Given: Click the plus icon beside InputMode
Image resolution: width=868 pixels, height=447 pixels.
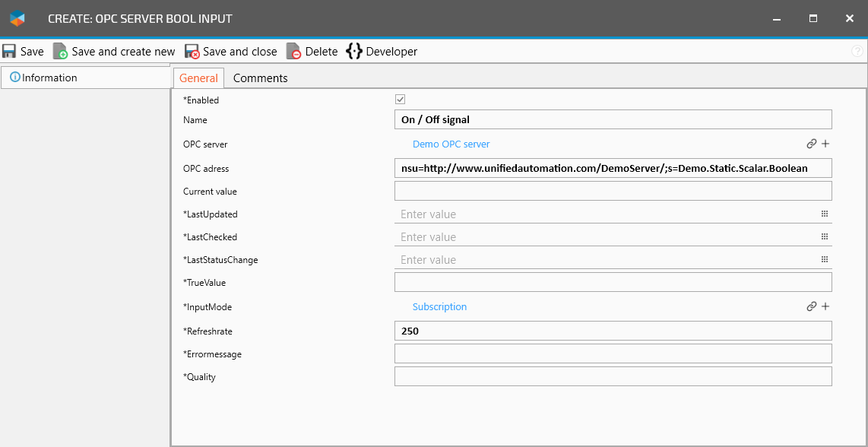Looking at the screenshot, I should 825,306.
